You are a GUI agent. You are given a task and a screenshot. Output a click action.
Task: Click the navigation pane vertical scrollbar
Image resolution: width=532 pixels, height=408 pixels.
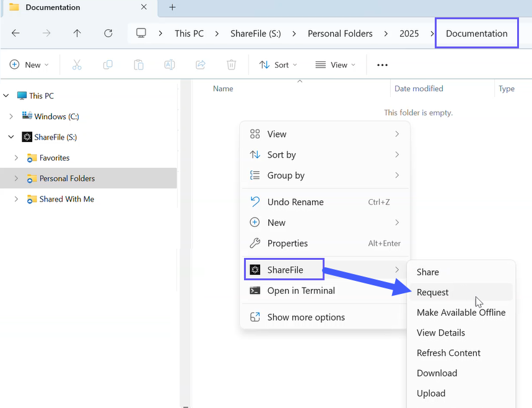pos(185,243)
